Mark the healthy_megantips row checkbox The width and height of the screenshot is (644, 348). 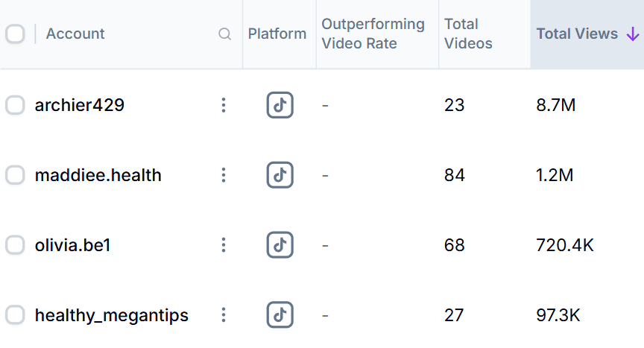15,315
